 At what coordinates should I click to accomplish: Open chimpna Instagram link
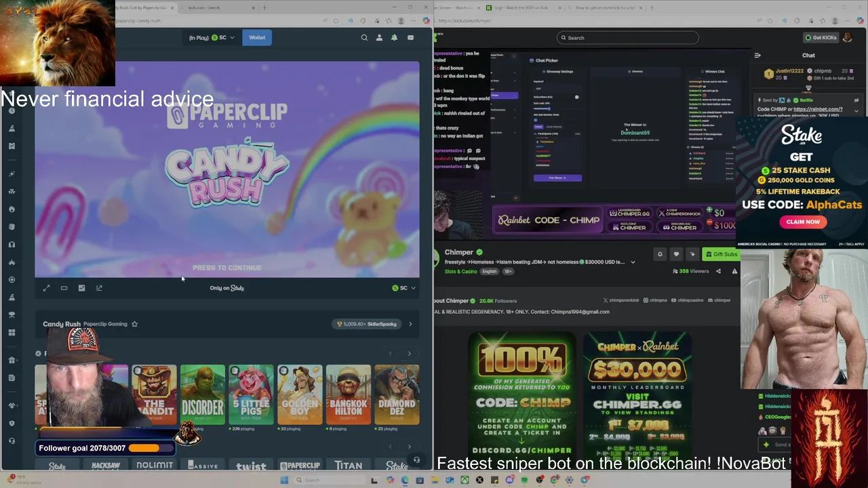pos(656,300)
